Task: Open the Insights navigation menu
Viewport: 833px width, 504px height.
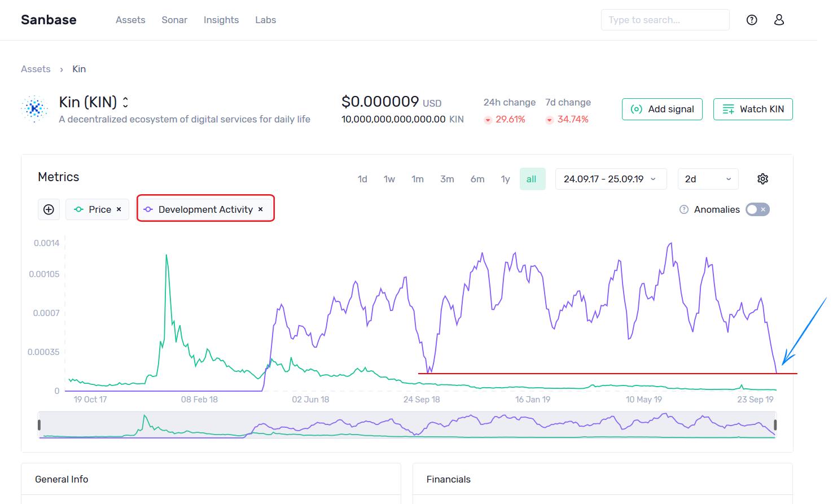Action: 221,20
